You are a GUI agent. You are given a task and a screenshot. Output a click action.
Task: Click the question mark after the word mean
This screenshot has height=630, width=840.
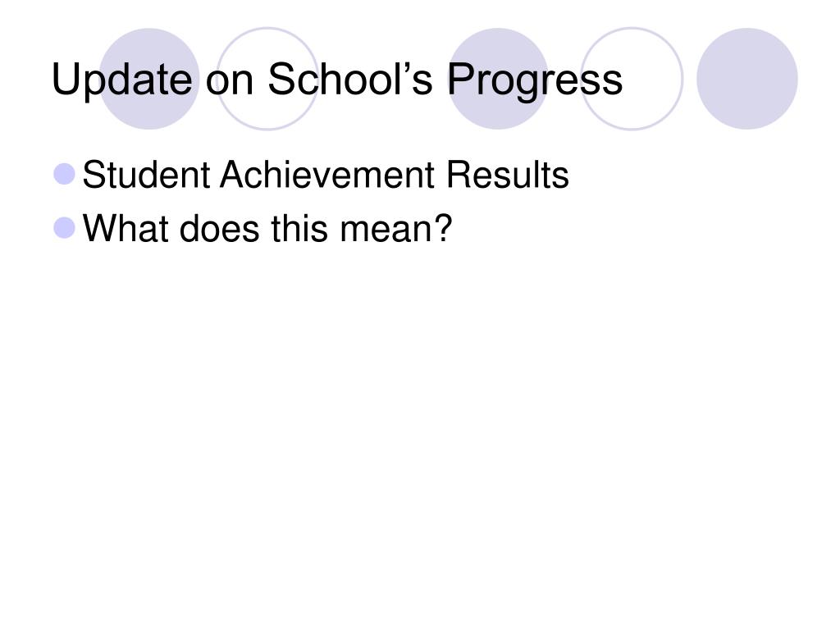(443, 227)
